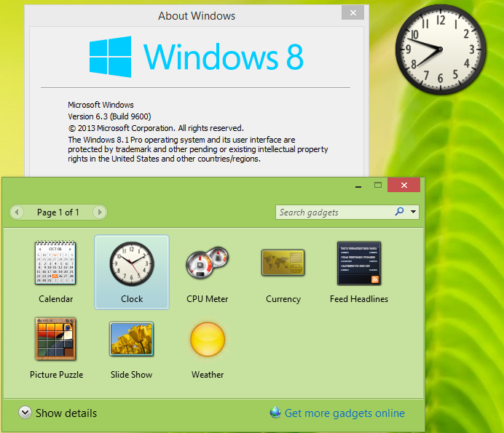
Task: Click the analog clock desktop gadget
Action: tap(440, 49)
